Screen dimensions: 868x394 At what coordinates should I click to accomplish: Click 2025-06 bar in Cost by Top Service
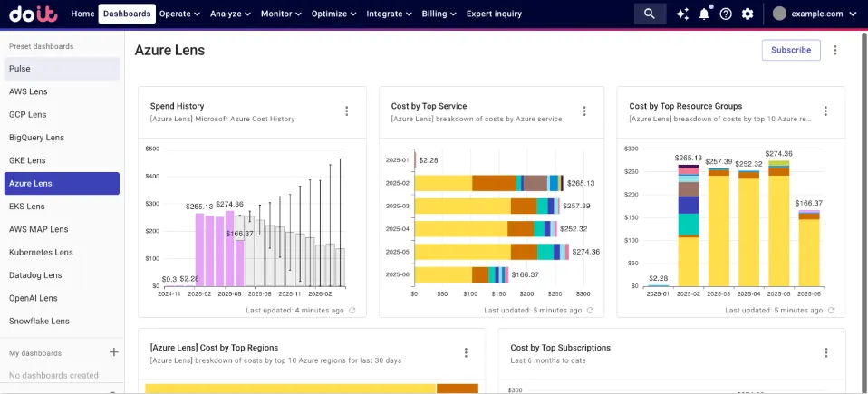[461, 275]
